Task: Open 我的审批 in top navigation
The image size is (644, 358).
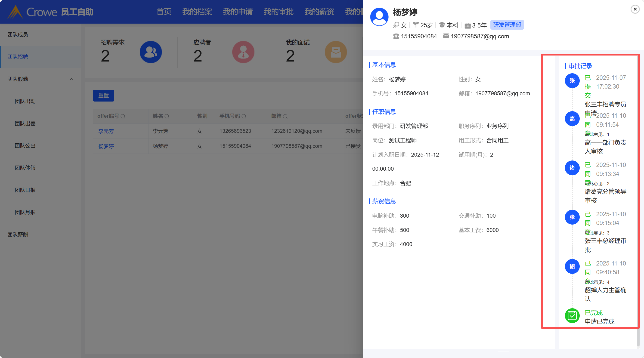Action: pos(279,12)
